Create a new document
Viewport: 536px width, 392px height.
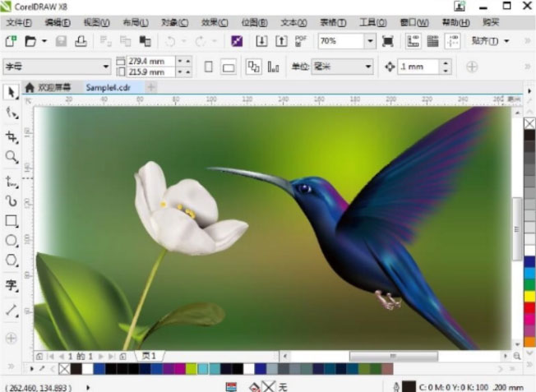(x=11, y=41)
